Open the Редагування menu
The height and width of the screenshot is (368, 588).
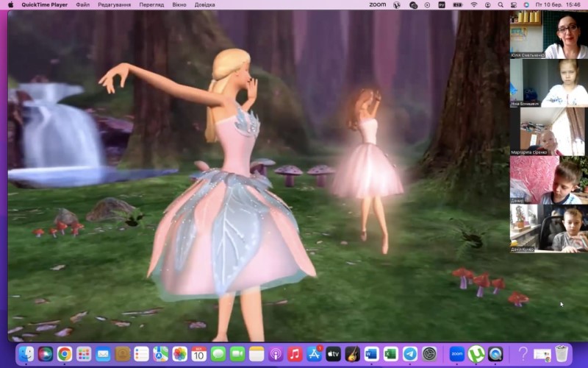[115, 5]
